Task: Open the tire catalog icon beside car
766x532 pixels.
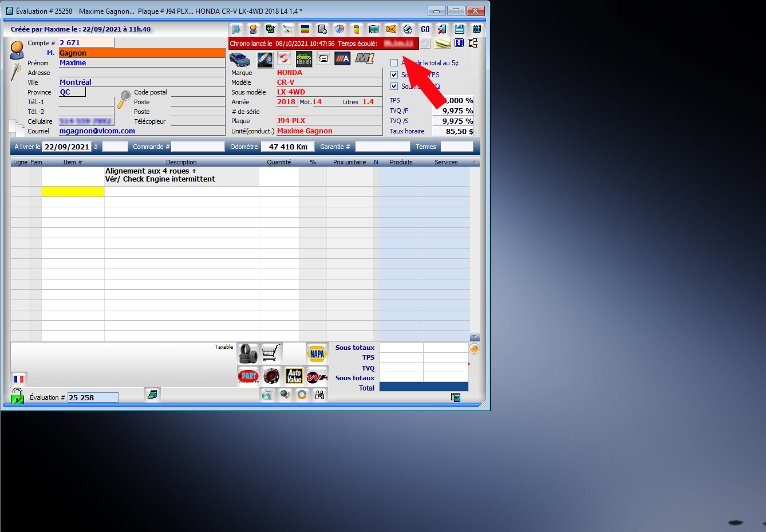Action: [264, 59]
